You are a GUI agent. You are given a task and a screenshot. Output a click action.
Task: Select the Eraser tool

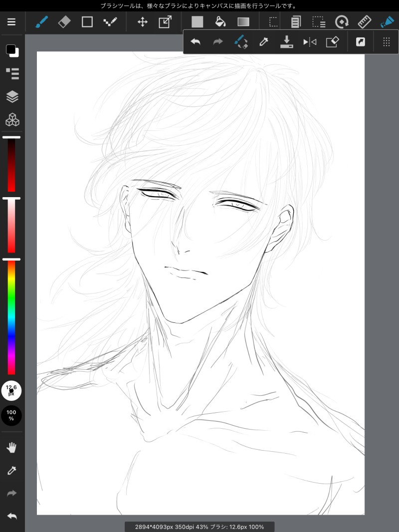64,22
